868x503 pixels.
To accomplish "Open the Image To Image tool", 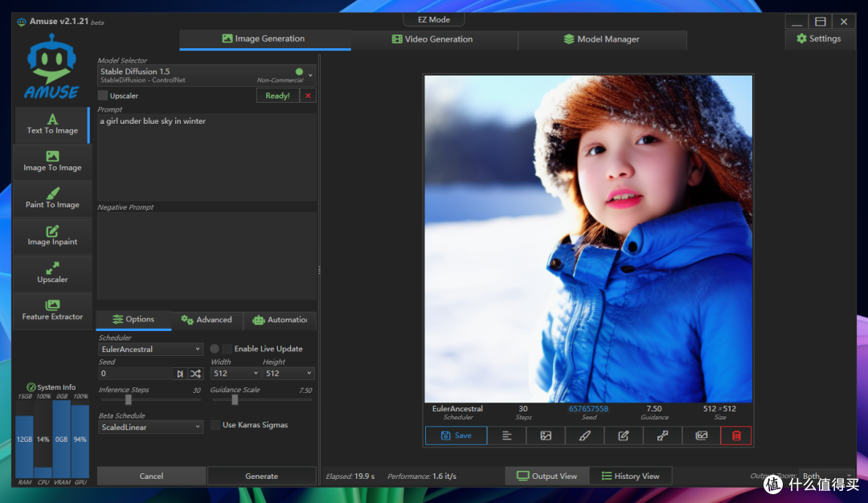I will pyautogui.click(x=52, y=162).
